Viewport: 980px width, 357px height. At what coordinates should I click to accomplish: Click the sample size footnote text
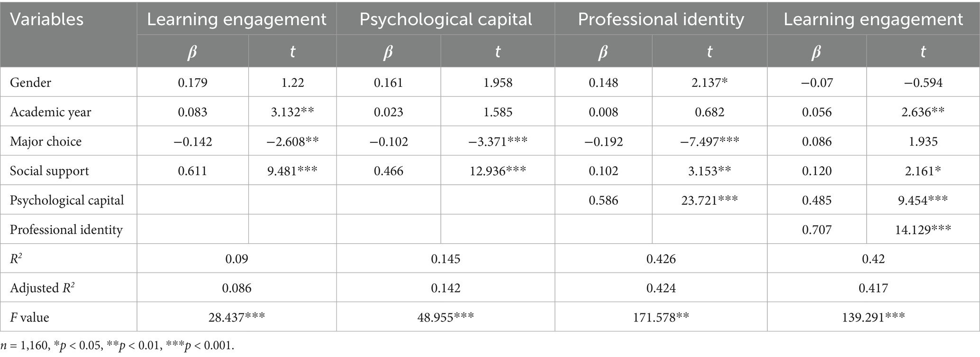click(x=117, y=346)
